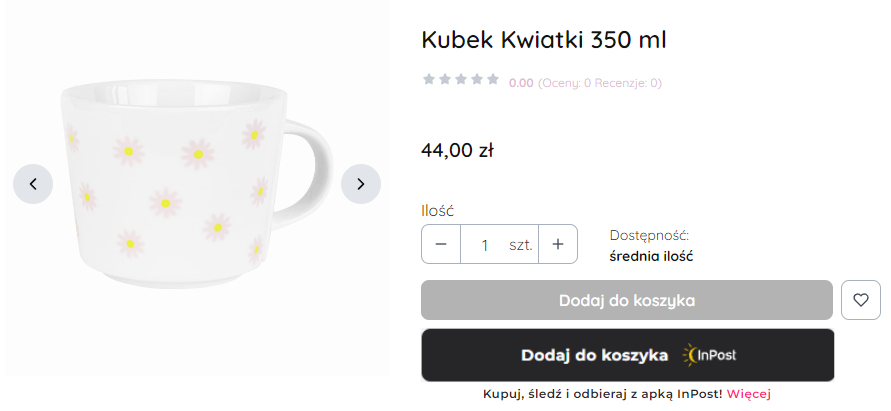The height and width of the screenshot is (411, 891).
Task: Click the "Kubek Kwiatki 350 ml" title
Action: click(x=543, y=40)
